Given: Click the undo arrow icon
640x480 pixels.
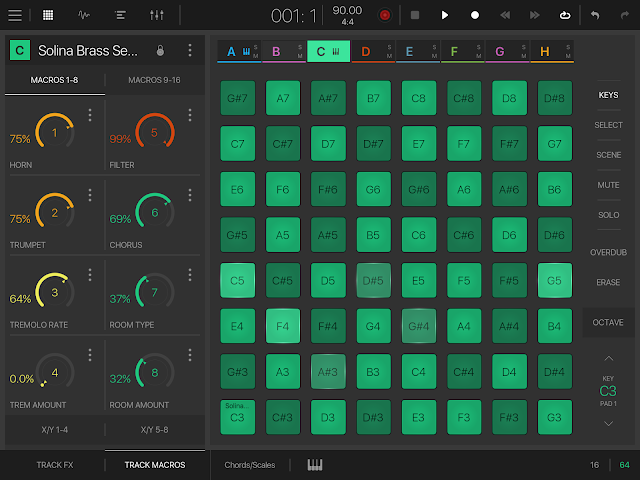Looking at the screenshot, I should click(596, 15).
